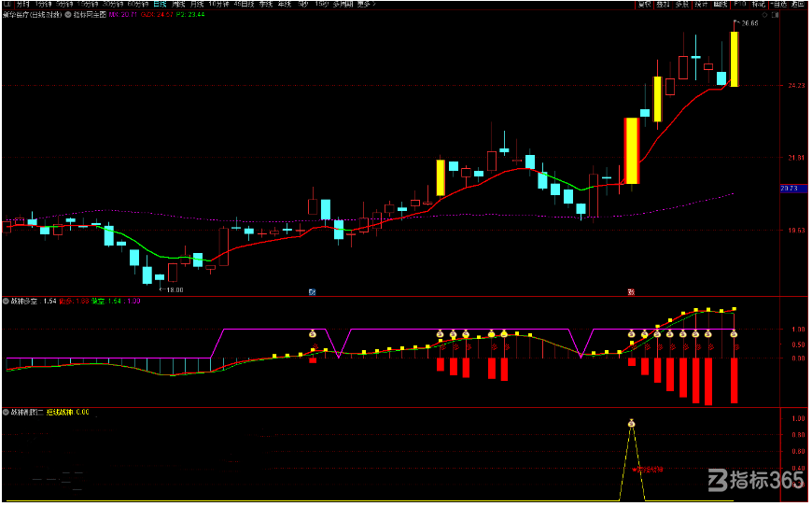This screenshot has width=812, height=506.
Task: Switch to the 周线 weekly tab
Action: pos(178,4)
